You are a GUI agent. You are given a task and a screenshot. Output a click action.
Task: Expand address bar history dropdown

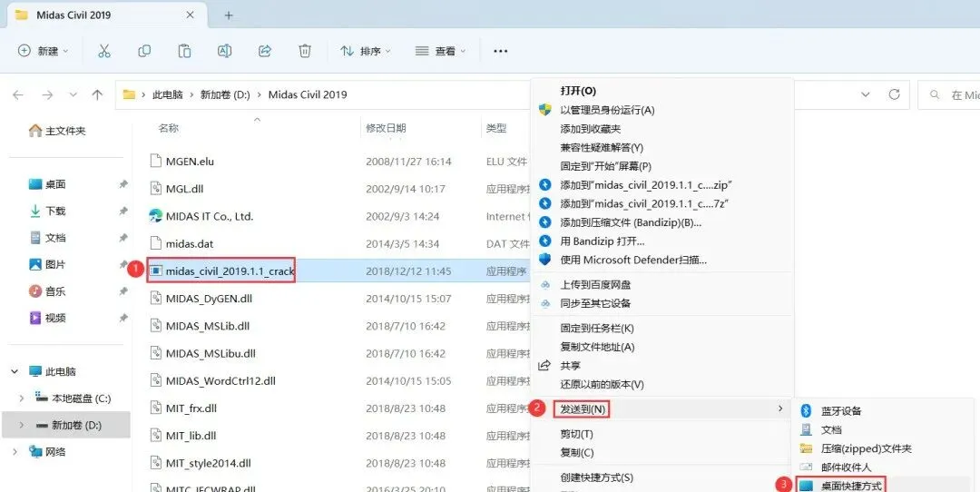[x=866, y=94]
